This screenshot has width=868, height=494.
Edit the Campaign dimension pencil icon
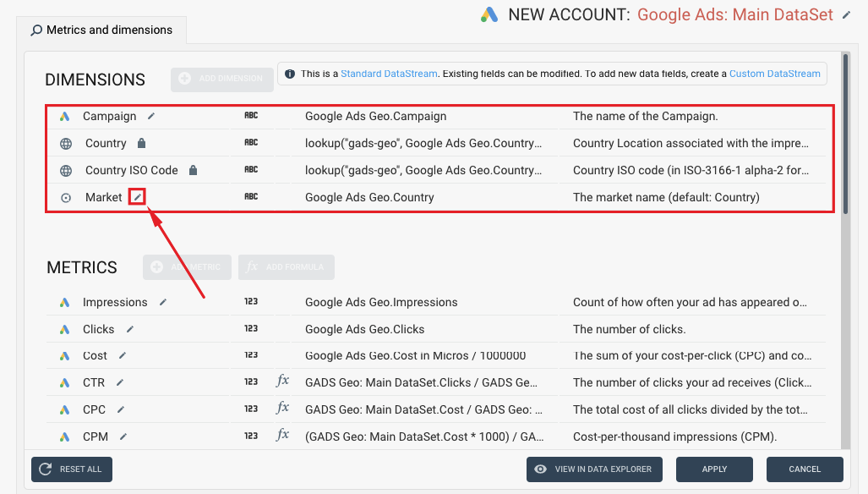(151, 116)
